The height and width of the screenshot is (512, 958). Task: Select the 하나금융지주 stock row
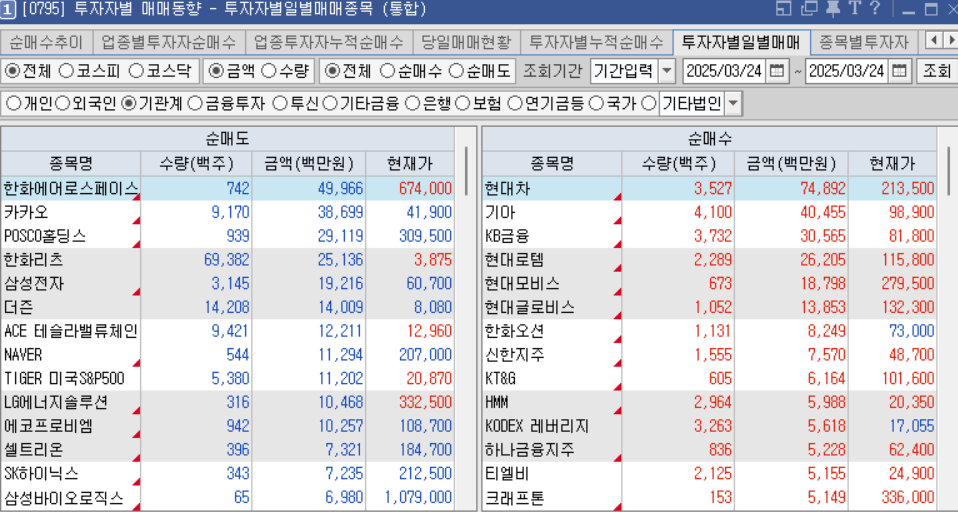[709, 450]
